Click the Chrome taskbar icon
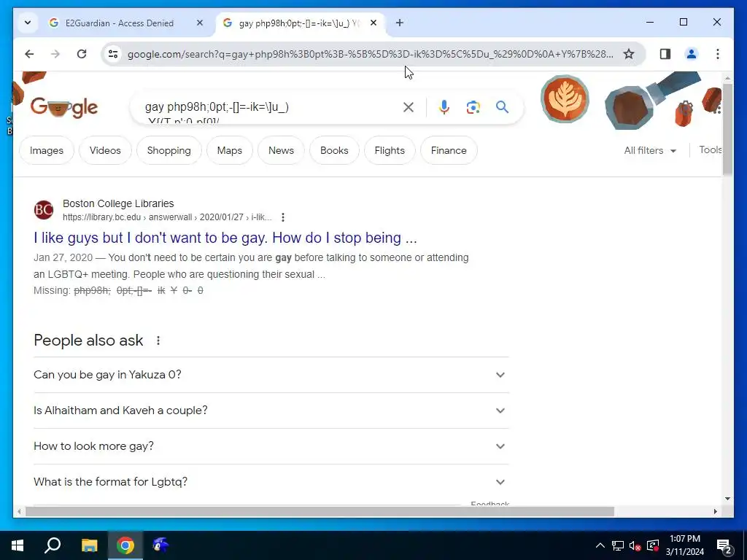Viewport: 747px width, 560px height. (125, 545)
